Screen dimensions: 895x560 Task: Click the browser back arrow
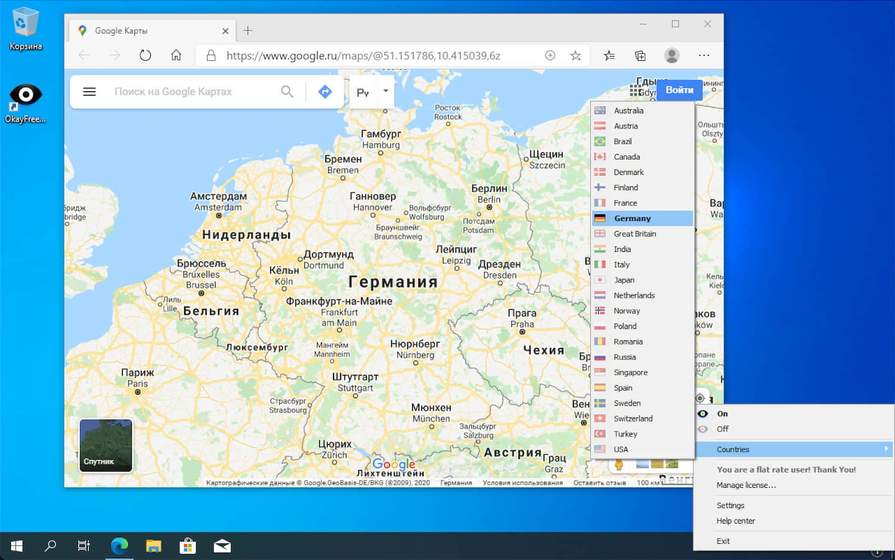[x=84, y=55]
